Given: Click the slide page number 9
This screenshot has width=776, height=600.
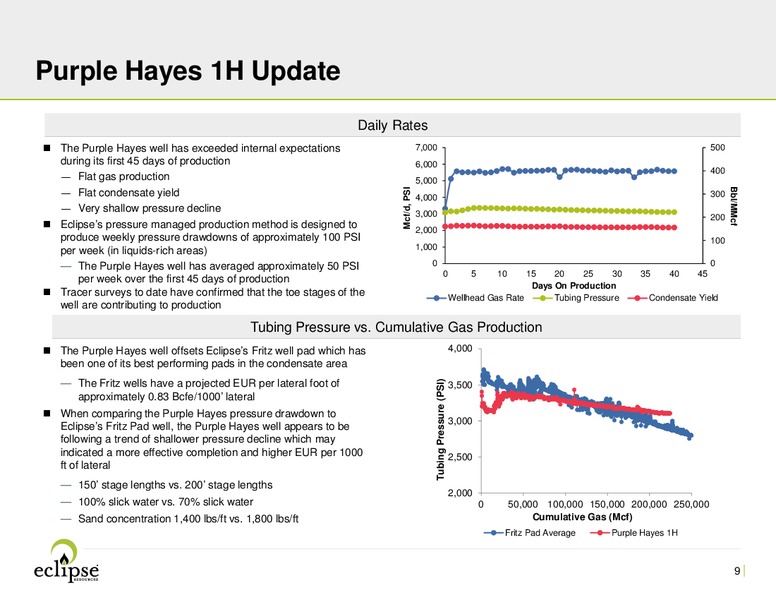Looking at the screenshot, I should (x=737, y=571).
